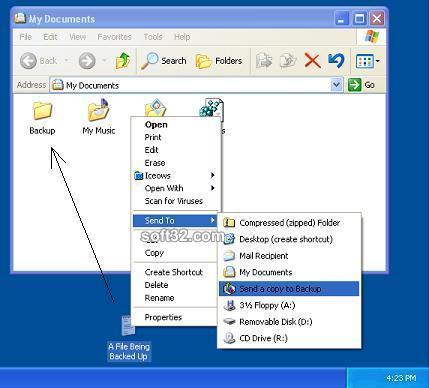Choose Delete in the context menu
The height and width of the screenshot is (388, 429).
pos(175,285)
